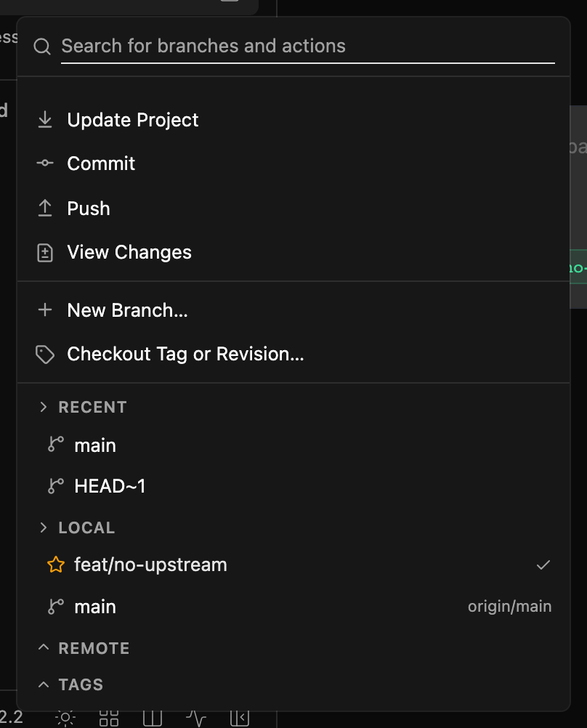Click the tag icon for Checkout Tag or Revision
The image size is (587, 728).
[45, 355]
